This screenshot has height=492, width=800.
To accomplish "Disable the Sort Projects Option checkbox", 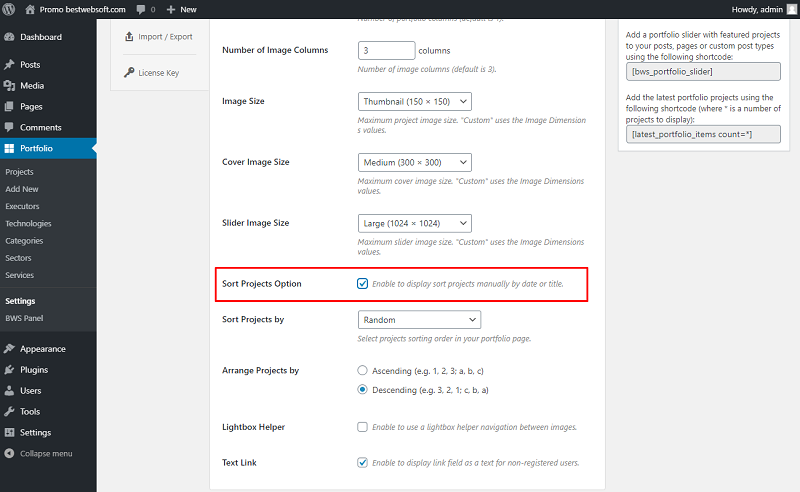I will click(x=362, y=283).
